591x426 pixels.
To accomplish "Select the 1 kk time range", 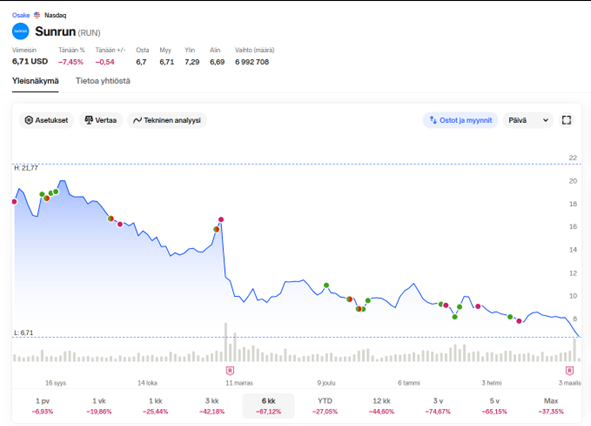I will coord(155,406).
